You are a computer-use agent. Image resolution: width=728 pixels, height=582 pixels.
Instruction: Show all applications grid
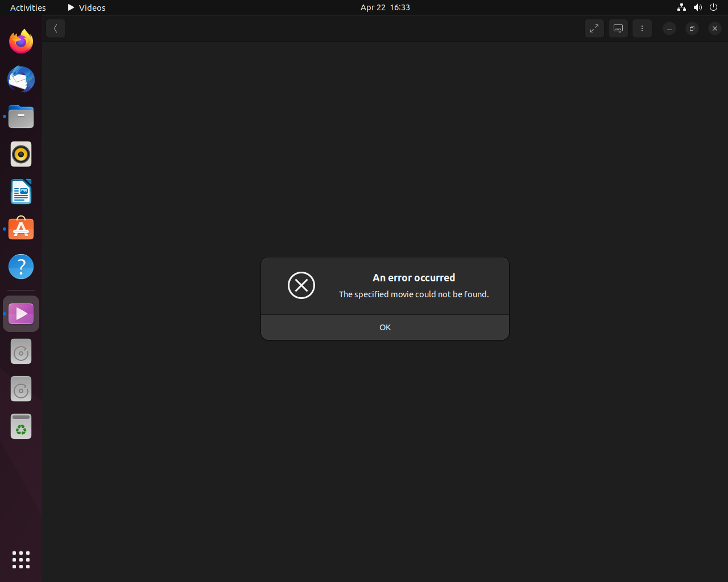click(x=21, y=560)
